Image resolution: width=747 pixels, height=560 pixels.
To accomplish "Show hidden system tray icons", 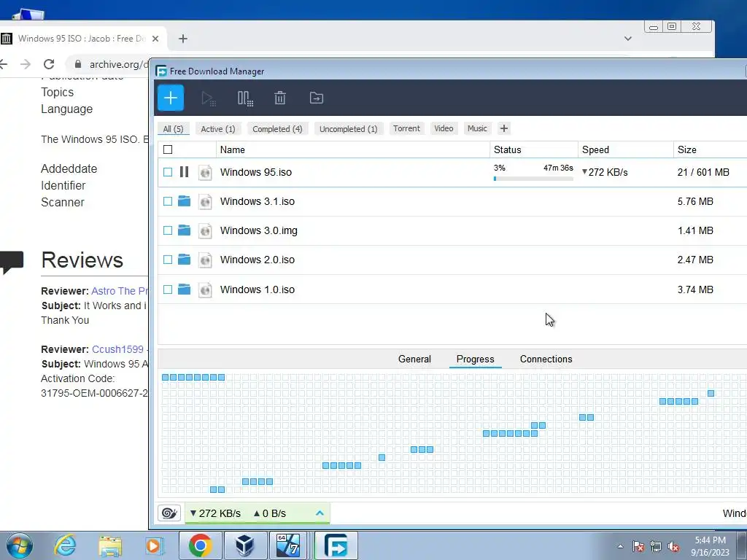I will pyautogui.click(x=620, y=547).
